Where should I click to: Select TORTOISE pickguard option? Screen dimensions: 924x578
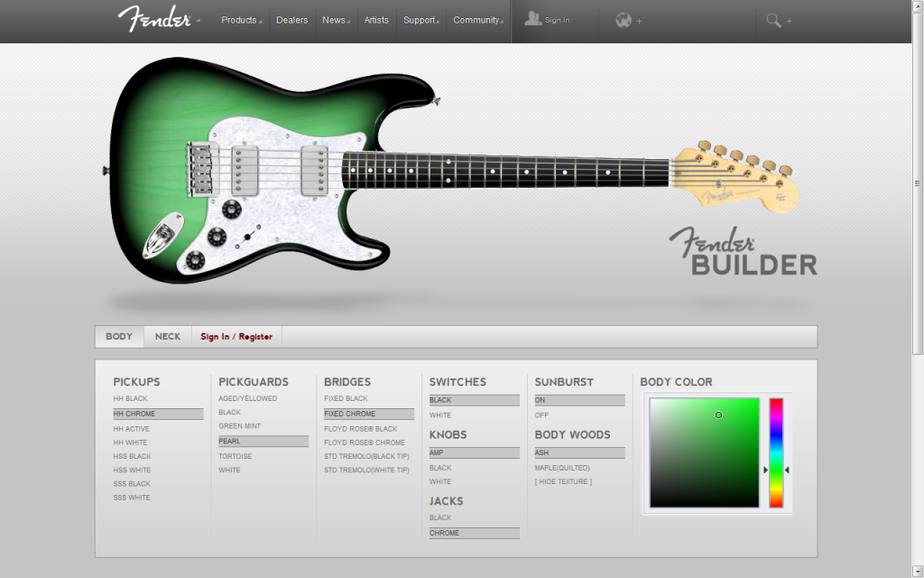[236, 456]
